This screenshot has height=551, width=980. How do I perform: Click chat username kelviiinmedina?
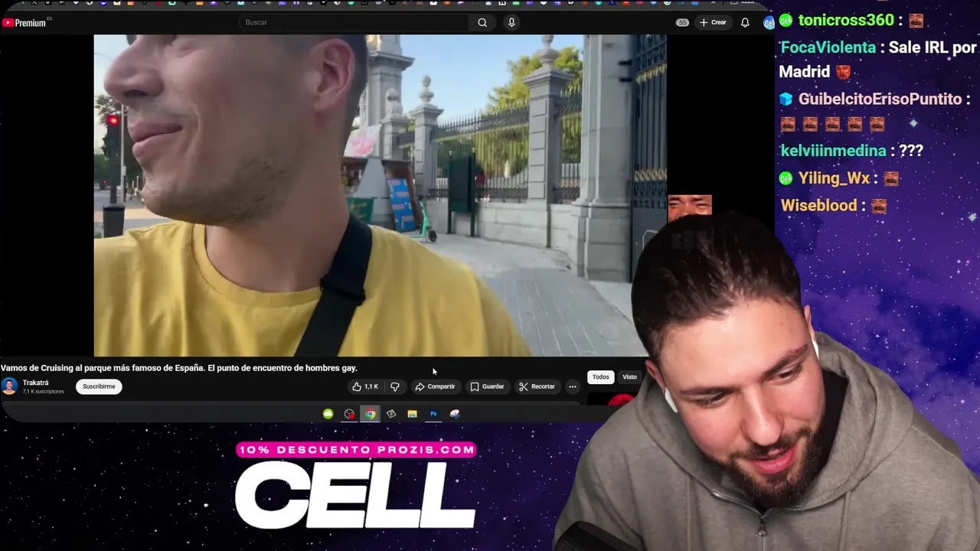point(833,151)
